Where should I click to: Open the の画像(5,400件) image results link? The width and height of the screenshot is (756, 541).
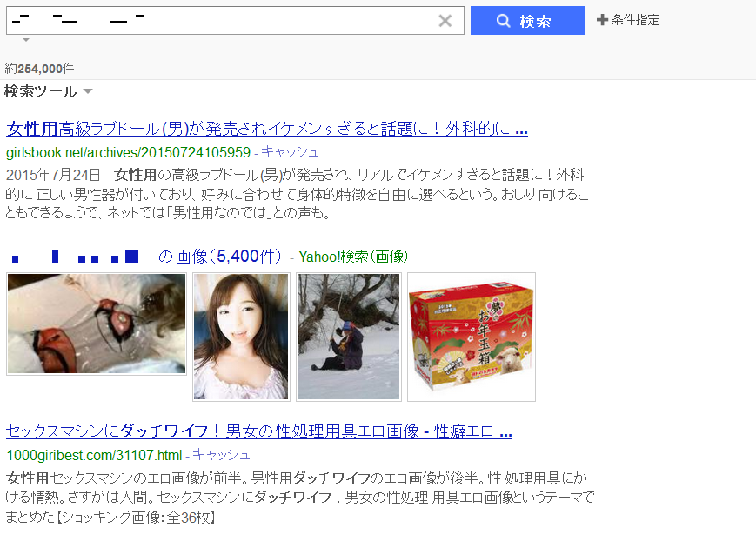(221, 256)
